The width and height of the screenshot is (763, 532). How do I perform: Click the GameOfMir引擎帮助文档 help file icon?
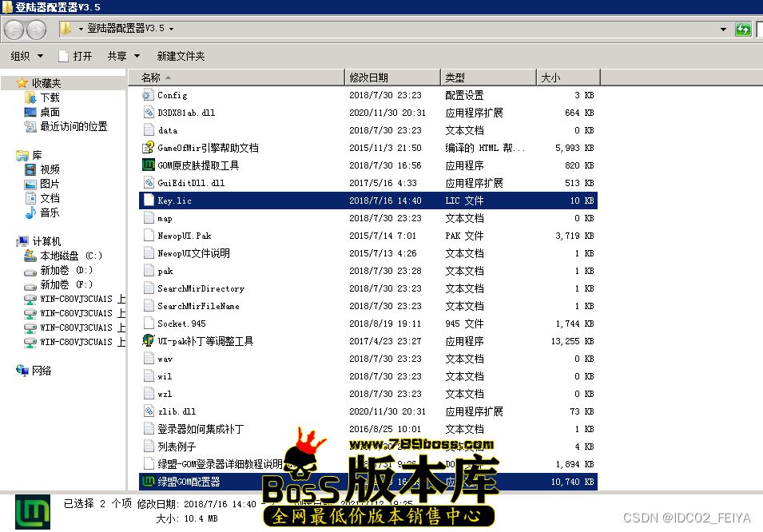point(148,148)
